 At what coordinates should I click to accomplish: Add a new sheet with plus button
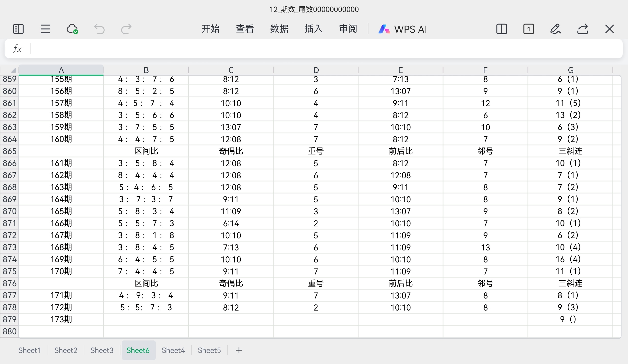click(239, 350)
